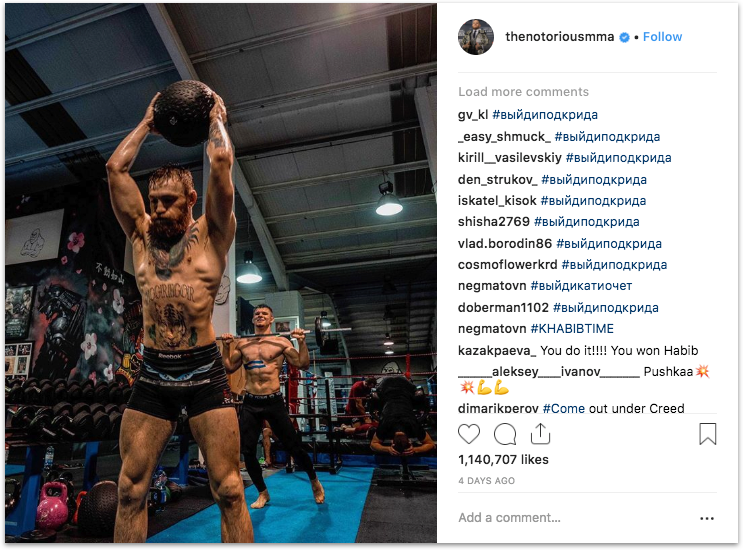Image resolution: width=743 pixels, height=550 pixels.
Task: Open the comment speech bubble icon
Action: click(505, 434)
